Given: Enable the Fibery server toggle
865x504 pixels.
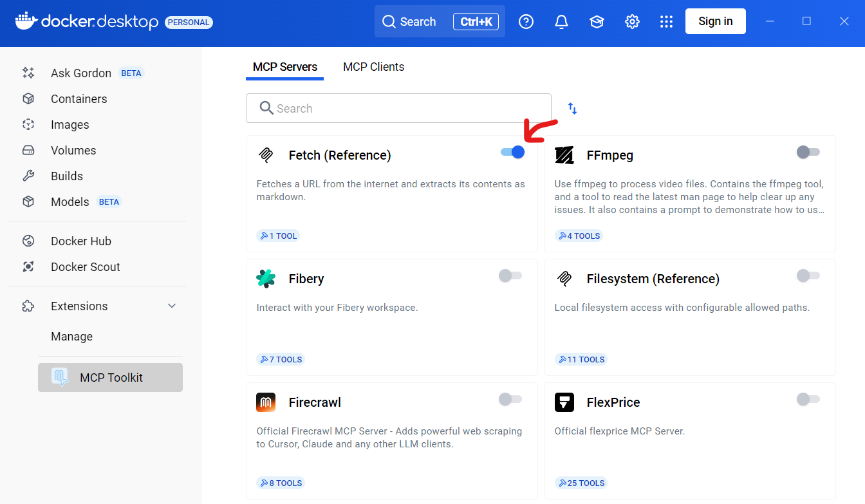Looking at the screenshot, I should 510,275.
